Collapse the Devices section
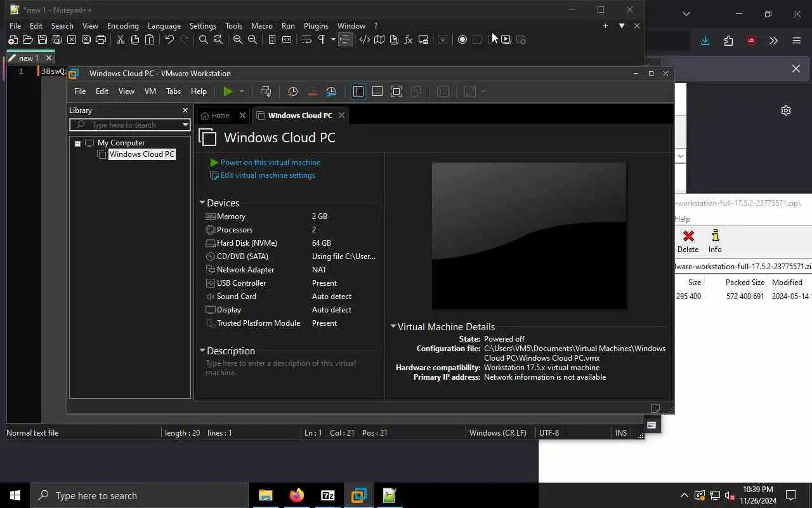Viewport: 812px width, 508px height. 202,203
